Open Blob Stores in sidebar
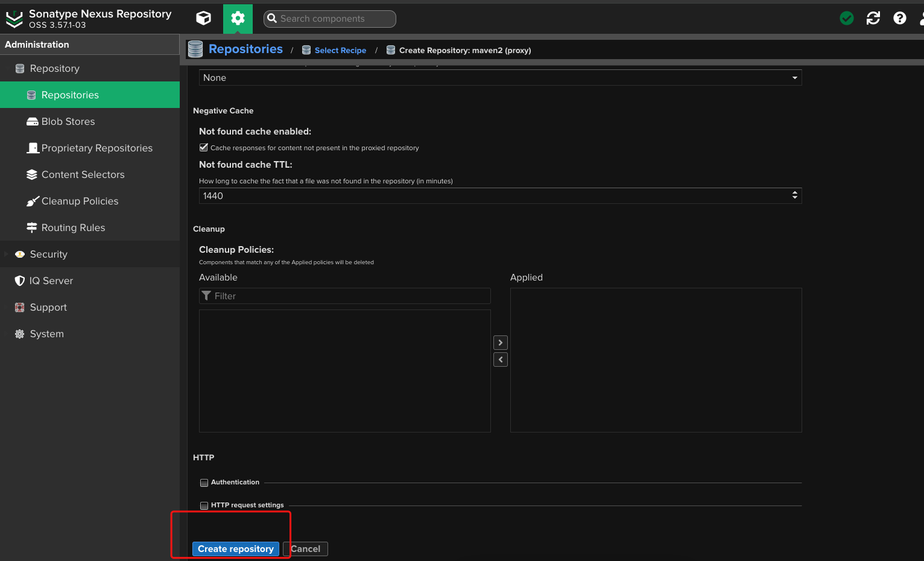Image resolution: width=924 pixels, height=561 pixels. click(90, 121)
